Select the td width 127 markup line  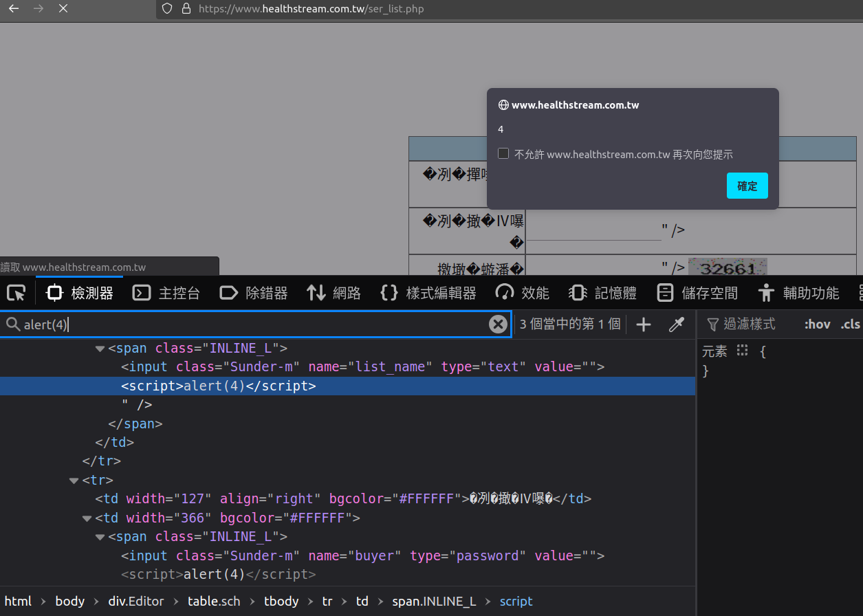point(343,499)
